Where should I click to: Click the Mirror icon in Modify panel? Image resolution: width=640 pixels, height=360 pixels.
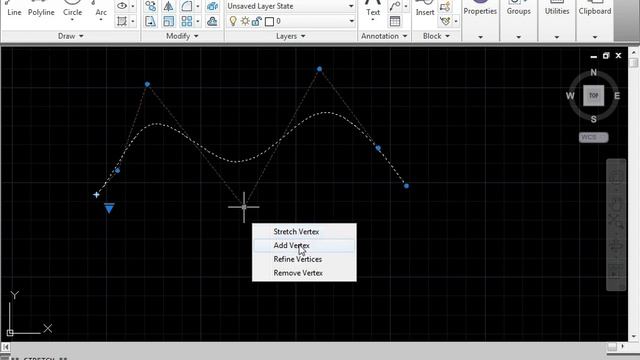pos(168,6)
